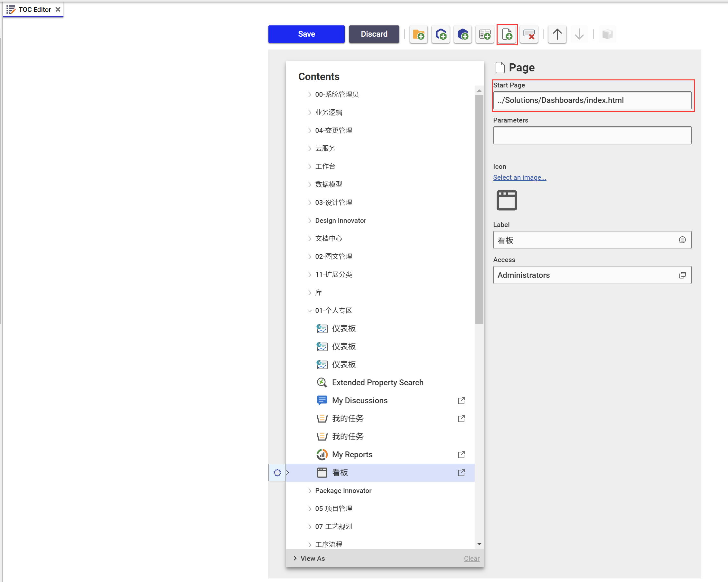The image size is (728, 582).
Task: Toggle open-in-new-tab icon on My Discussions
Action: click(x=461, y=400)
